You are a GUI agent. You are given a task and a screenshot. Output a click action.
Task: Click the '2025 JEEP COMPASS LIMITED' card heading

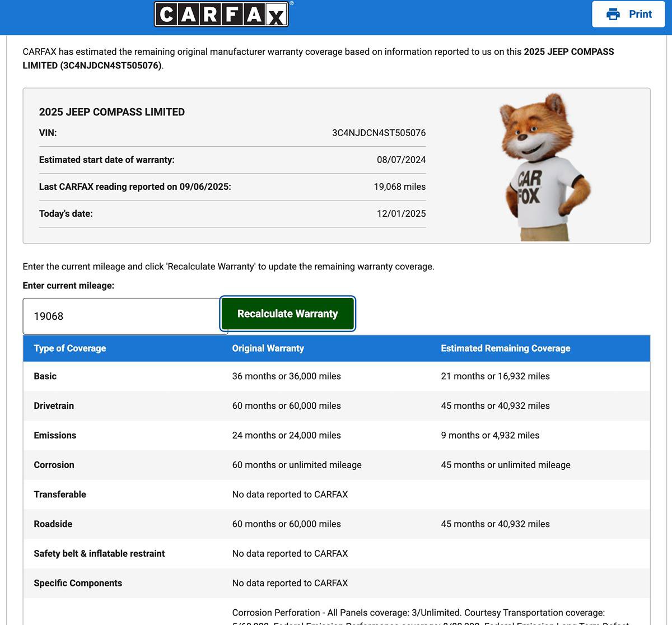112,112
